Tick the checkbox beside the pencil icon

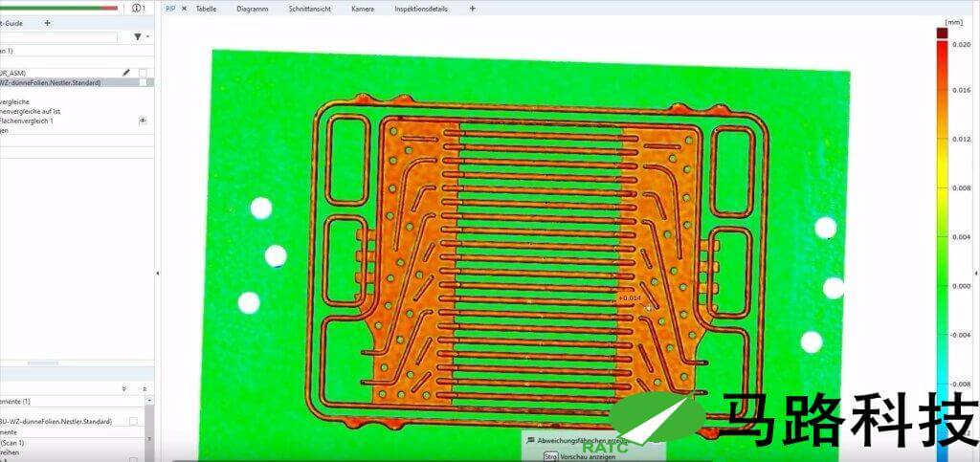143,73
